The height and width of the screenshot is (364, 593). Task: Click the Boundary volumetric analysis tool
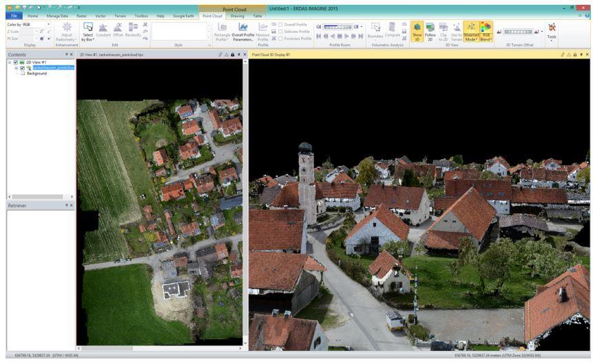pos(375,32)
